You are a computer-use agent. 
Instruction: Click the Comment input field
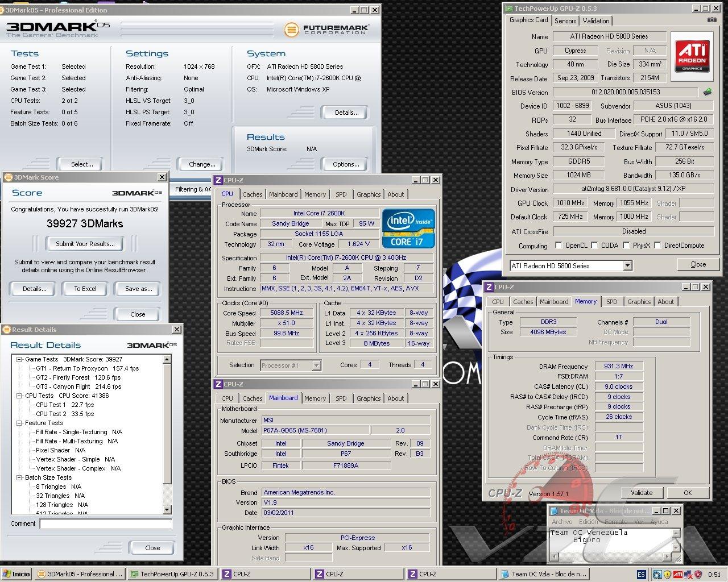[106, 523]
